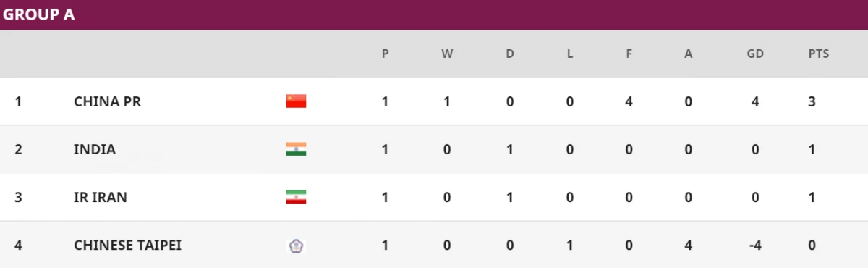Click the PTS column header
Viewport: 868px width, 268px height.
click(819, 54)
